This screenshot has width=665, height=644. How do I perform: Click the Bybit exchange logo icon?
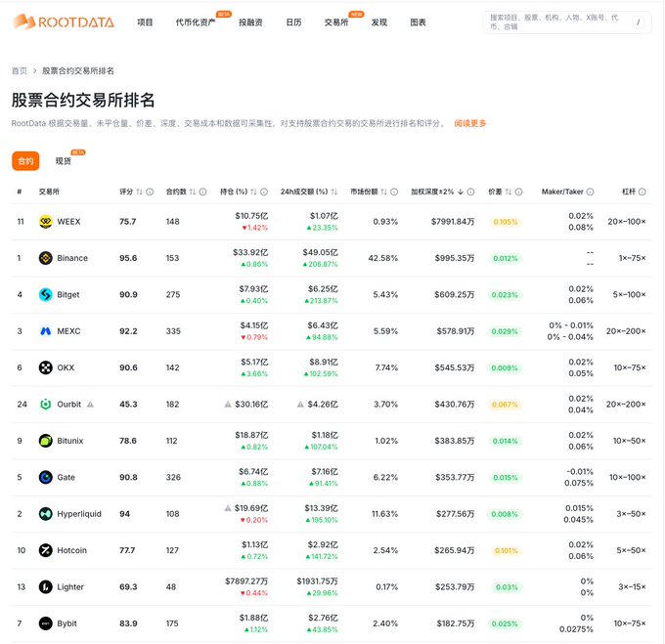[x=45, y=623]
